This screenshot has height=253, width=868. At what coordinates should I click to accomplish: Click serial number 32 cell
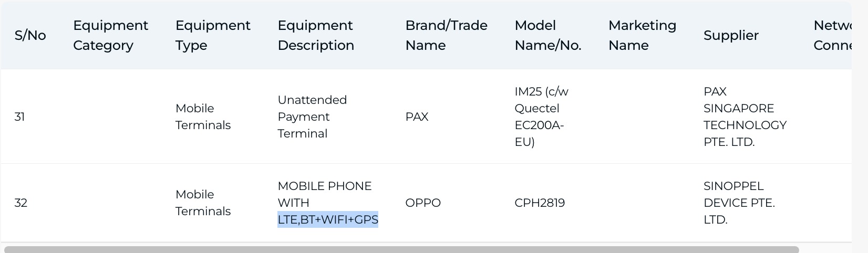pos(20,203)
